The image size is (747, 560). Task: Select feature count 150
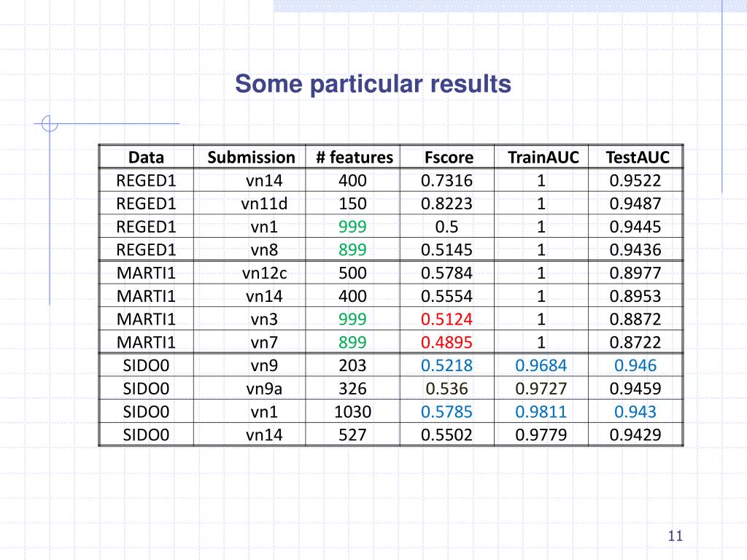click(352, 204)
